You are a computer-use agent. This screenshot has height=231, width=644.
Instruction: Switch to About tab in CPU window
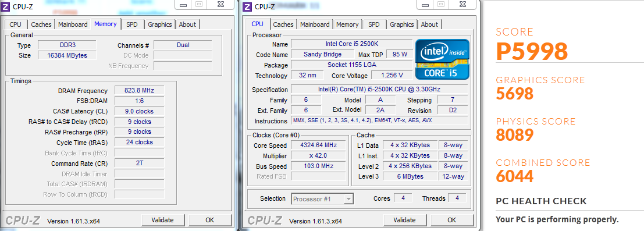click(x=429, y=24)
